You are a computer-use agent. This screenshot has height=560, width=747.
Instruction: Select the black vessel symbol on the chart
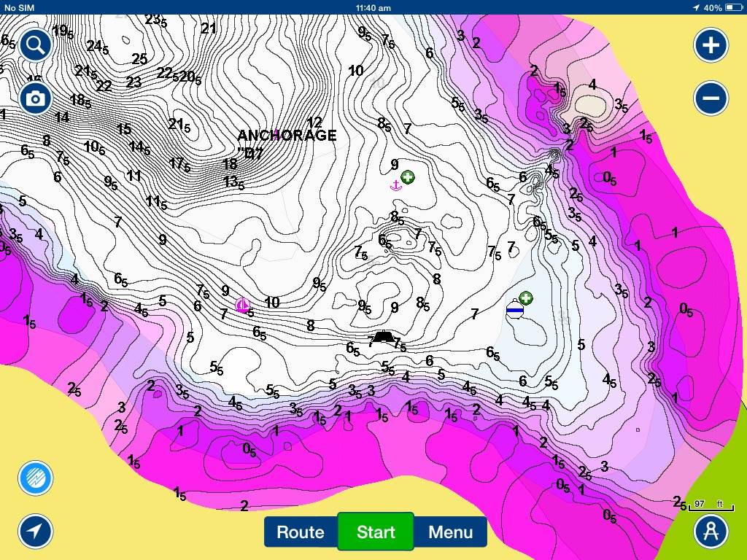[x=383, y=338]
